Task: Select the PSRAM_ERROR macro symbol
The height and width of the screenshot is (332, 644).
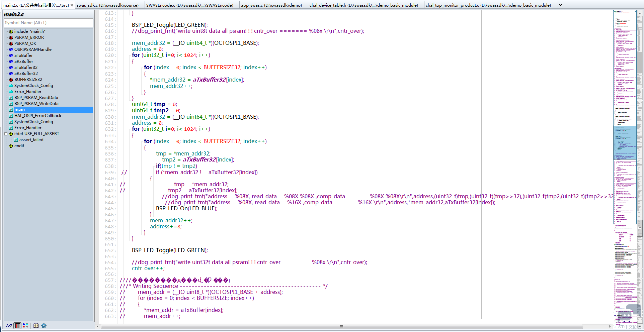Action: (x=29, y=37)
